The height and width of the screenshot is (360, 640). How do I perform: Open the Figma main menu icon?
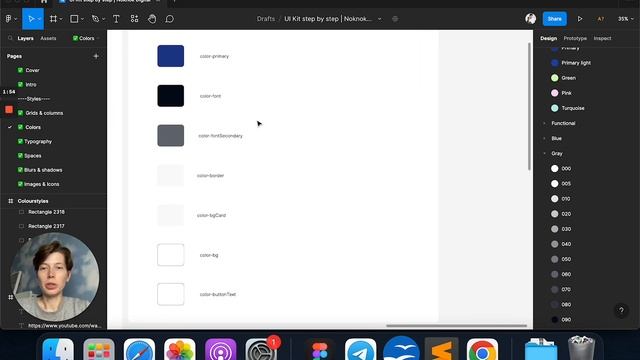(9, 19)
